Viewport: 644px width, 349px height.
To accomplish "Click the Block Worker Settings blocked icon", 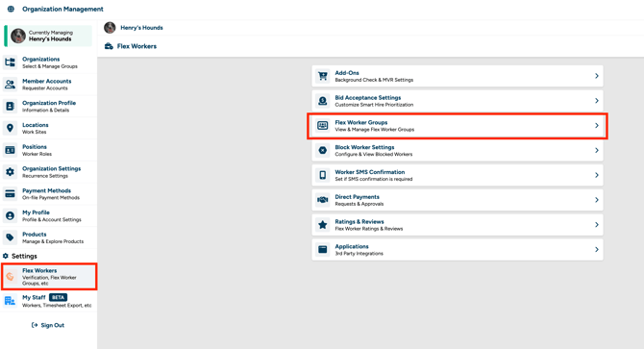I will (323, 150).
